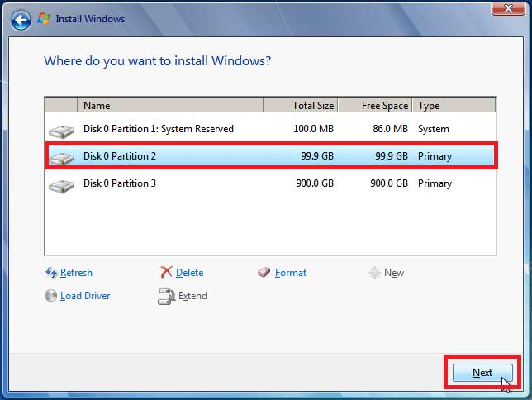Click the Primary type of Partition 2
Image resolution: width=532 pixels, height=400 pixels.
coord(435,156)
